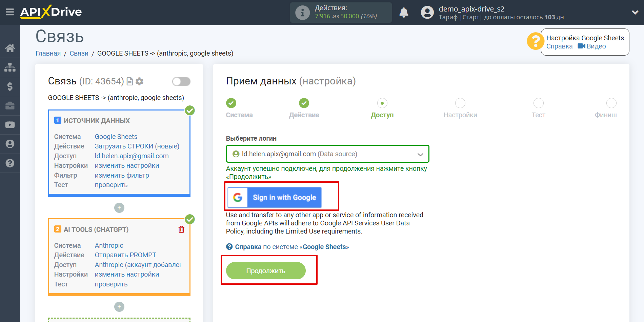Go to Система wizard step
This screenshot has width=644, height=322.
click(231, 103)
